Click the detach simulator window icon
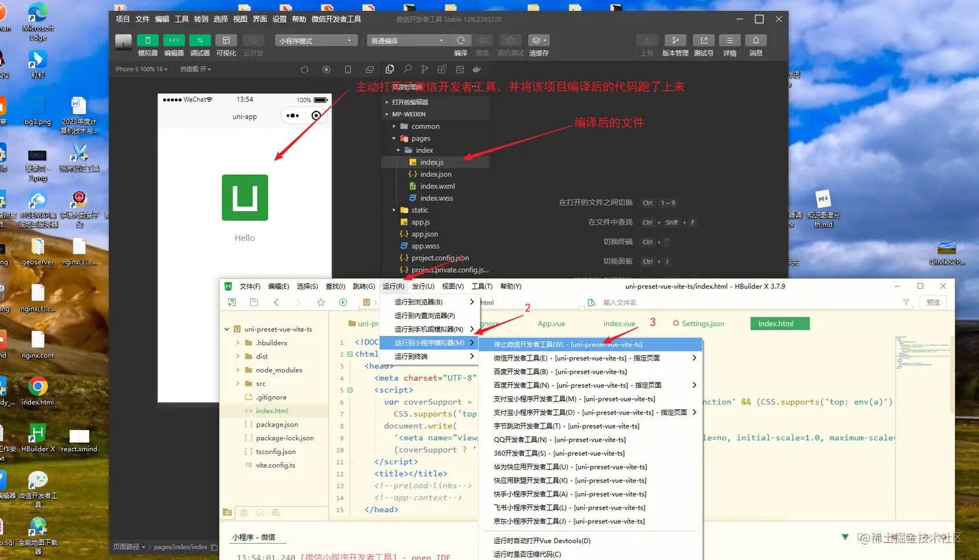Screen dimensions: 979x560 click(370, 69)
